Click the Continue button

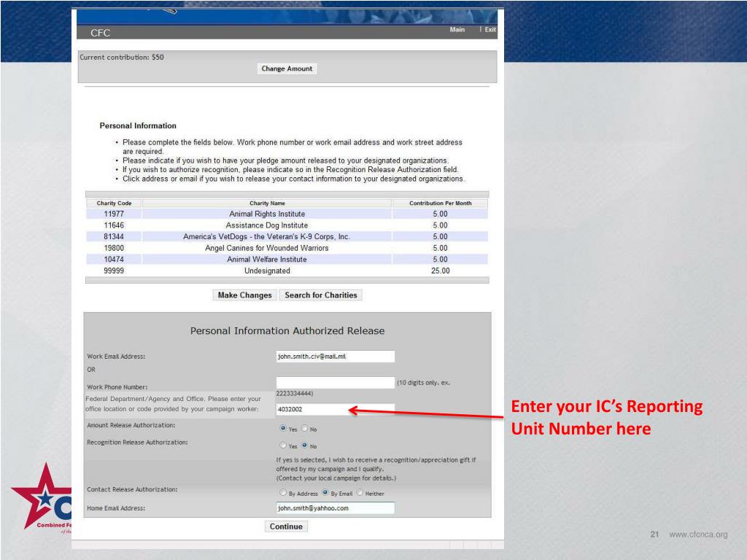286,526
